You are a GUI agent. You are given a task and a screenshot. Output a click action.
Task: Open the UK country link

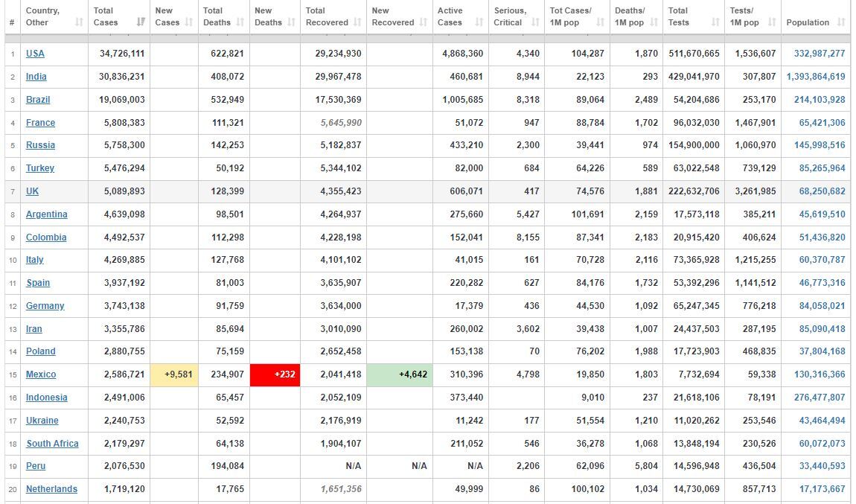32,191
